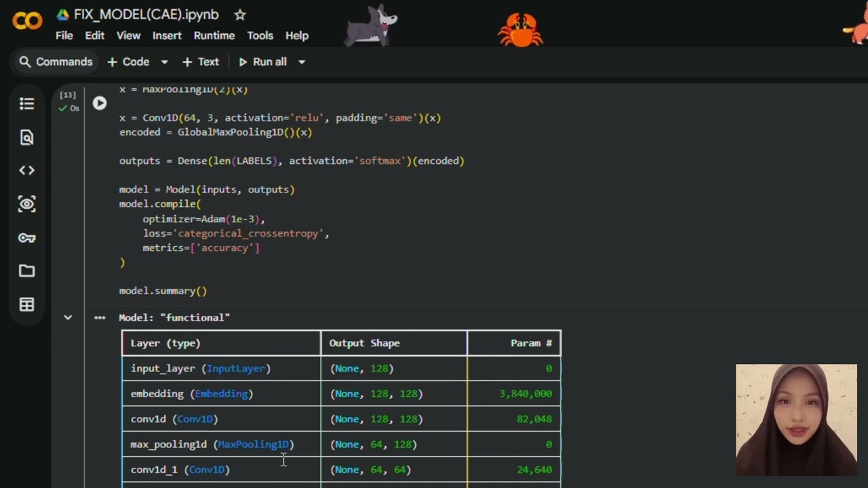Click the max_pooling1d (MaxPooling1D) row label
This screenshot has height=488, width=868.
click(x=212, y=444)
